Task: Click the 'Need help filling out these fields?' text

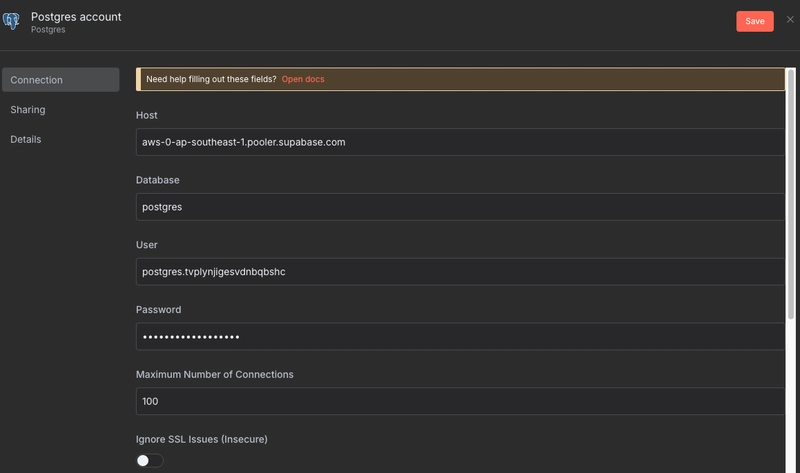Action: point(211,79)
